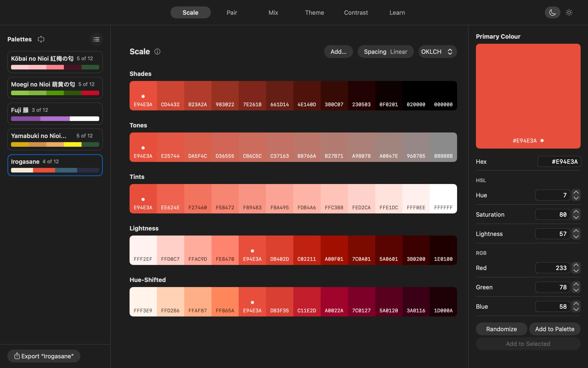This screenshot has width=588, height=368.
Task: Increase Hue with the up stepper arrow
Action: pos(576,192)
